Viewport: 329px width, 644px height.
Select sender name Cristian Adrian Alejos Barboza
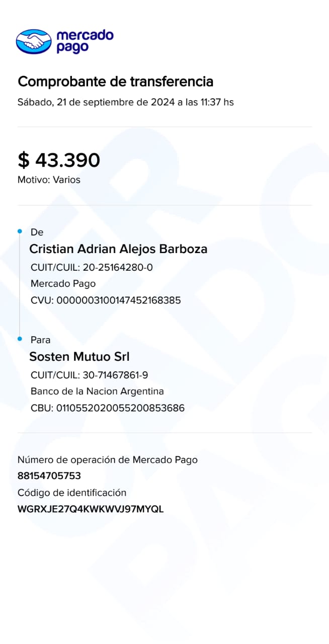(118, 249)
